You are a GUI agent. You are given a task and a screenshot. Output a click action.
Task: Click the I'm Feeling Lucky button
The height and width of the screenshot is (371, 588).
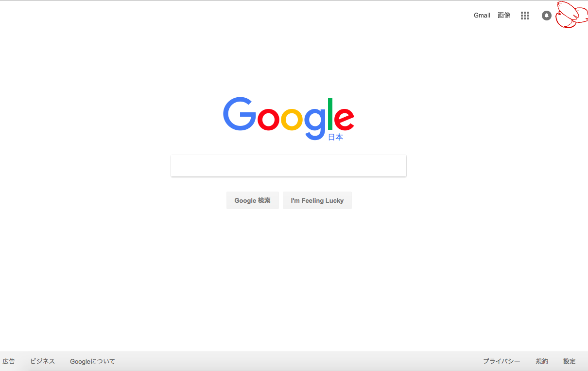pyautogui.click(x=317, y=200)
